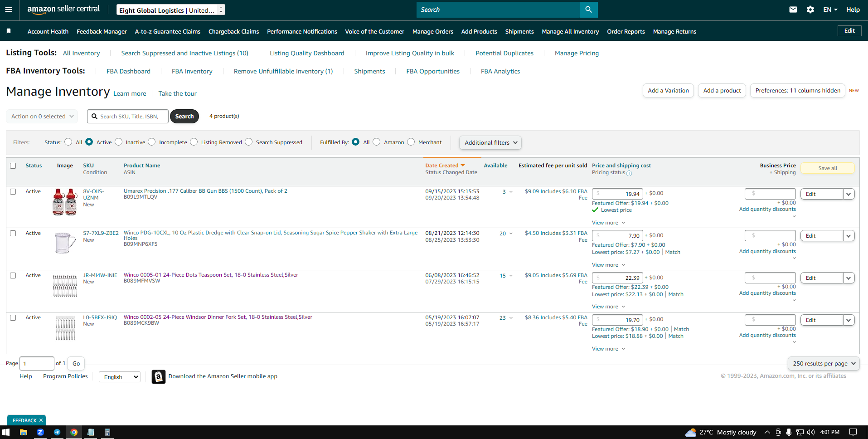Image resolution: width=868 pixels, height=439 pixels.
Task: Open Edit dropdown arrow for Umarex row
Action: click(x=849, y=194)
